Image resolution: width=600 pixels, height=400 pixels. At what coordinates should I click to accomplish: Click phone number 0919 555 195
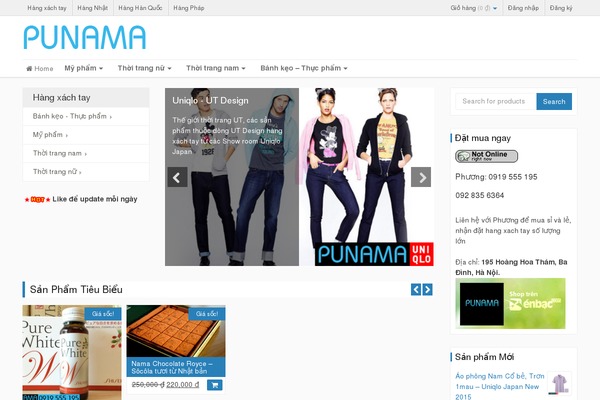(x=513, y=177)
